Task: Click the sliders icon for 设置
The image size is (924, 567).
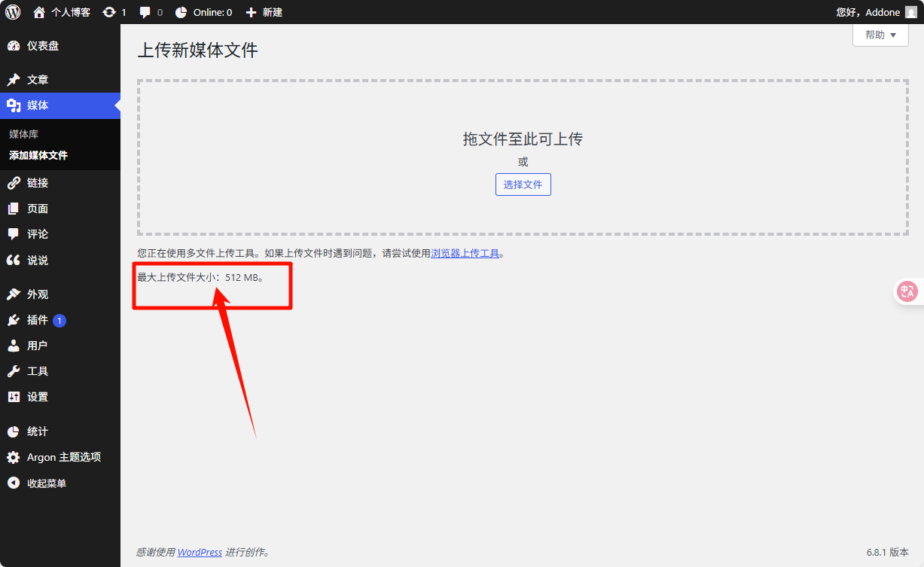Action: [x=14, y=397]
